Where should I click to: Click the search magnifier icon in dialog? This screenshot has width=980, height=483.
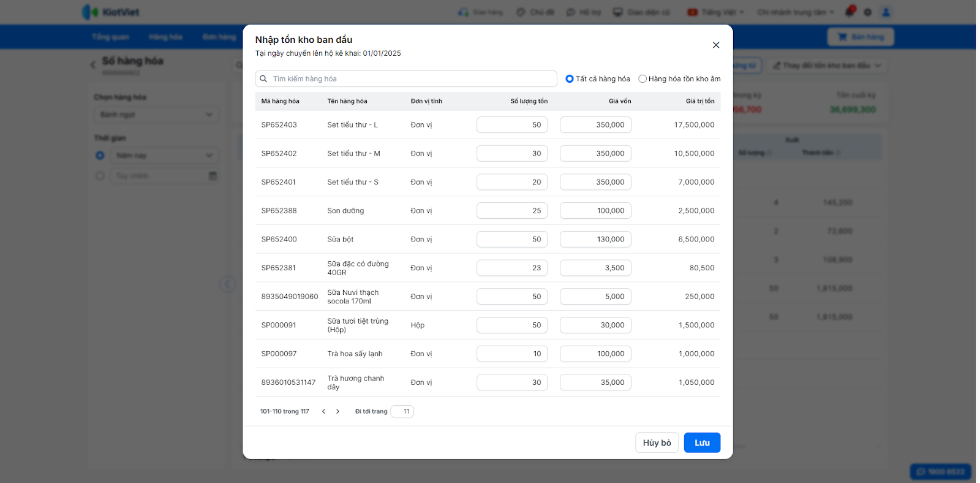click(263, 78)
